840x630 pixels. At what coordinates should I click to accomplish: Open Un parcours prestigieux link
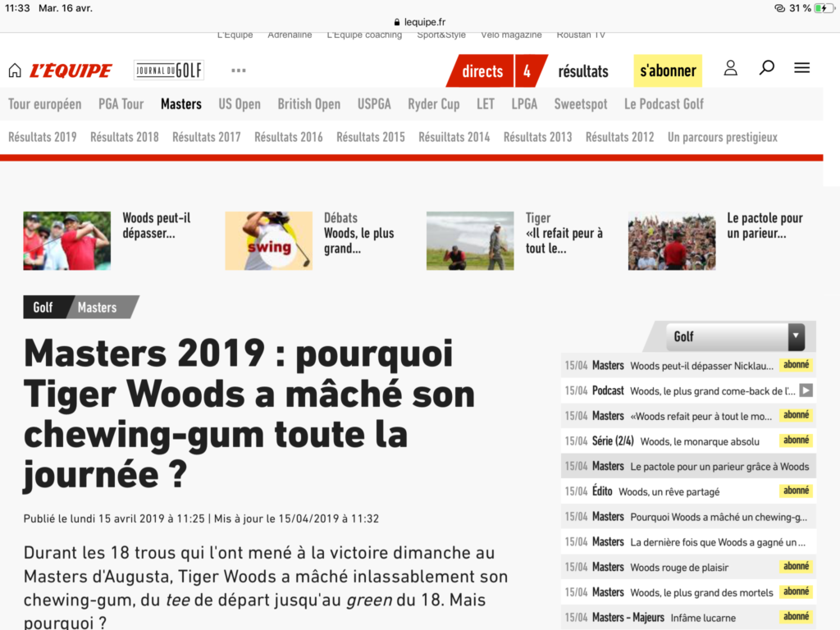(723, 137)
